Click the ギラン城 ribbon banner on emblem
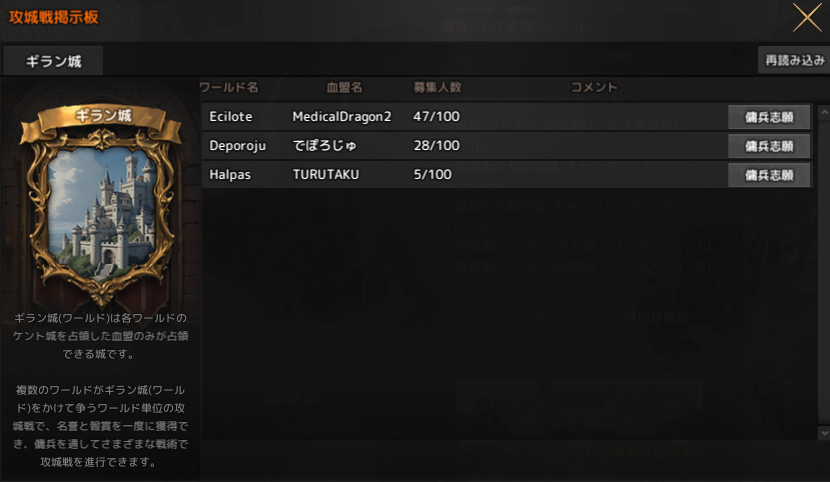Image resolution: width=830 pixels, height=482 pixels. point(103,116)
